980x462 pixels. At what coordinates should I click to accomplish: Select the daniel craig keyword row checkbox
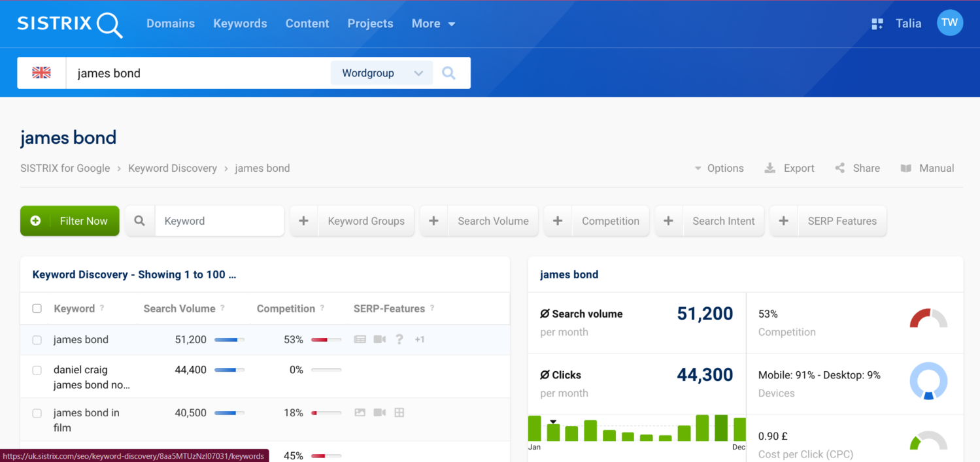click(37, 370)
